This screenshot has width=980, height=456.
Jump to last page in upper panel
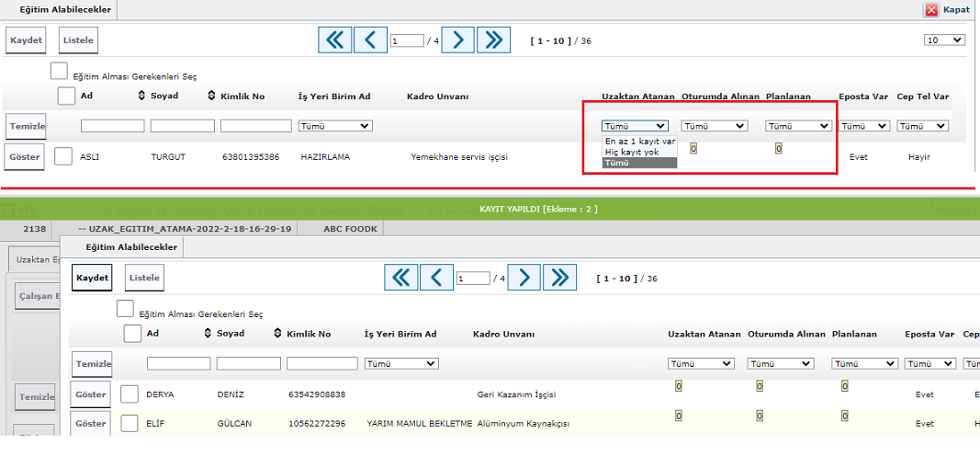(493, 40)
